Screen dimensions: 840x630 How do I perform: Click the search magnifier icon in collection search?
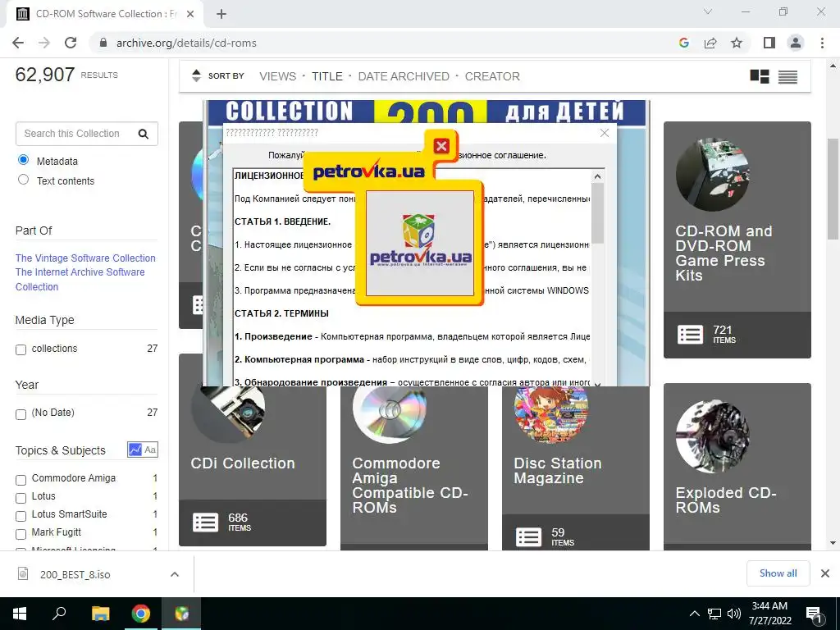click(144, 134)
